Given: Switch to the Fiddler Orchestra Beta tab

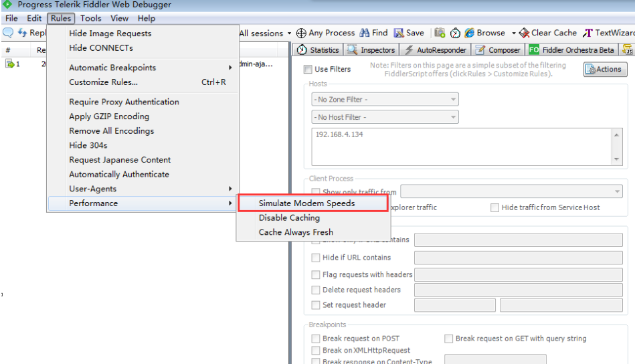Looking at the screenshot, I should click(x=572, y=50).
